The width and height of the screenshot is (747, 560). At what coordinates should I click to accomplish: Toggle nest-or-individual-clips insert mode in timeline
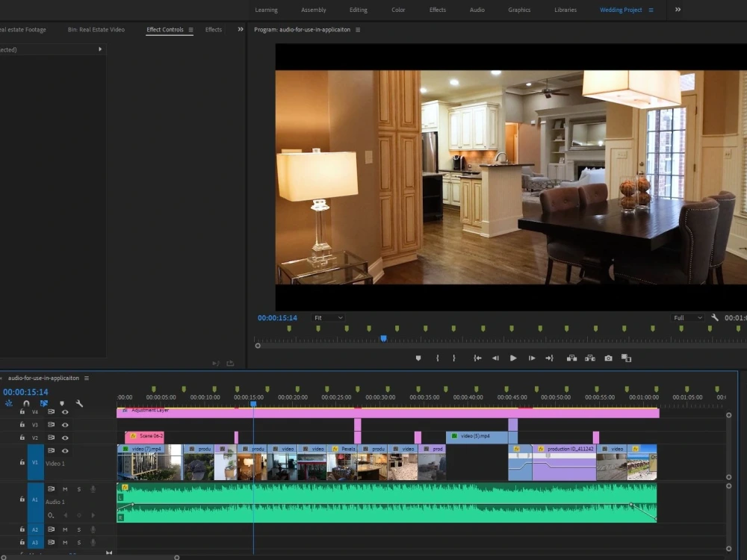(x=8, y=403)
